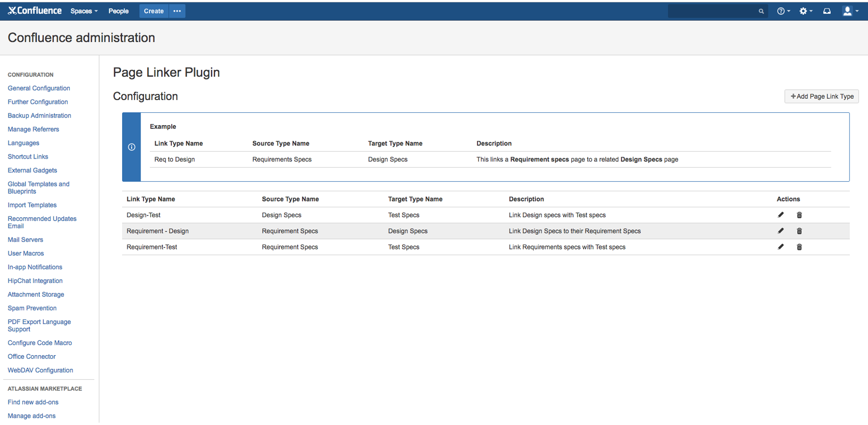Viewport: 868px width, 425px height.
Task: Edit the Design-Test link type
Action: tap(781, 215)
